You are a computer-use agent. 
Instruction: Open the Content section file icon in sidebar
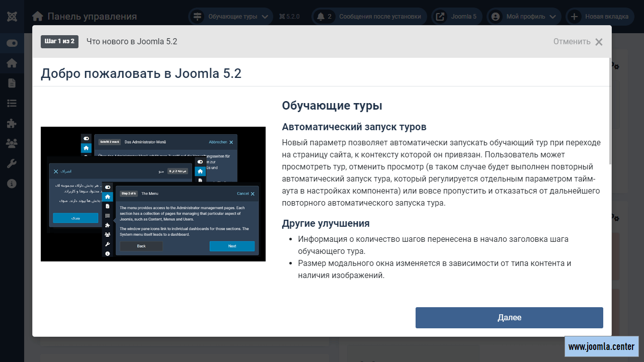click(12, 83)
